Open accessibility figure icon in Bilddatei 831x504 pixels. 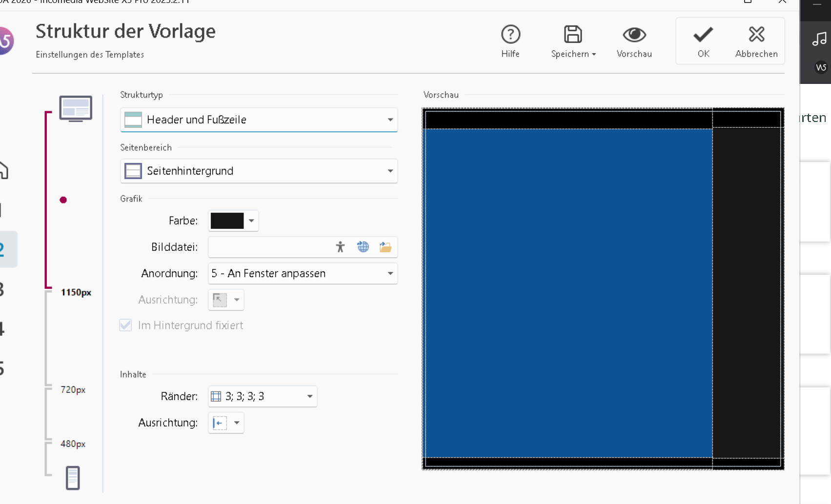pyautogui.click(x=340, y=247)
